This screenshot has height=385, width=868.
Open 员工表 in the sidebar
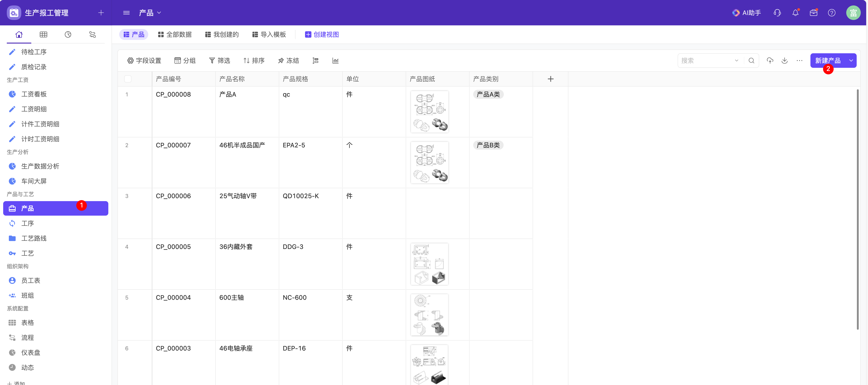[x=56, y=280]
